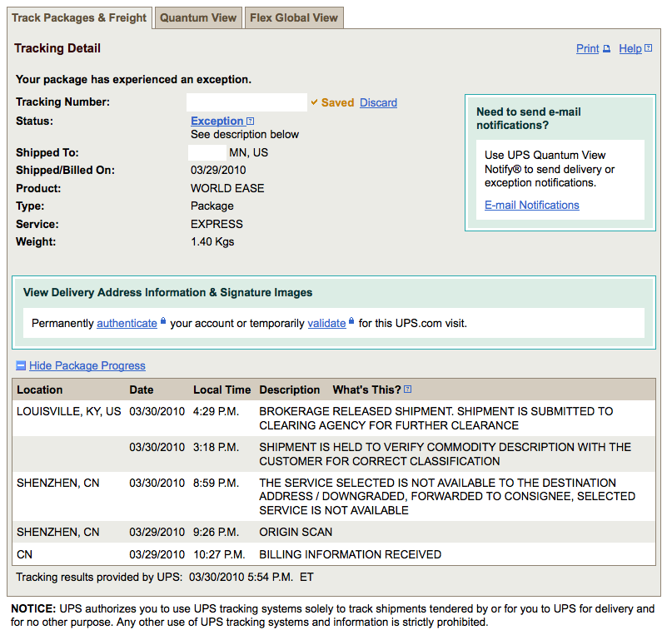Open the Exception status link
This screenshot has width=672, height=635.
point(217,122)
